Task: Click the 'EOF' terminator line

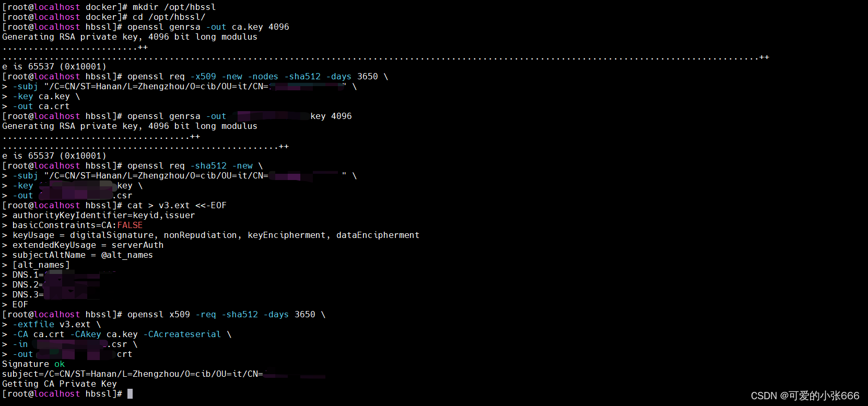Action: click(20, 305)
